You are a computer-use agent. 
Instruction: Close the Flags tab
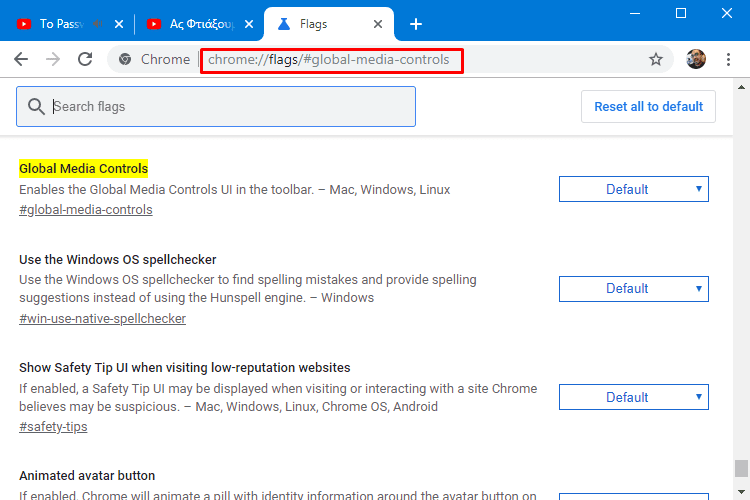(378, 24)
